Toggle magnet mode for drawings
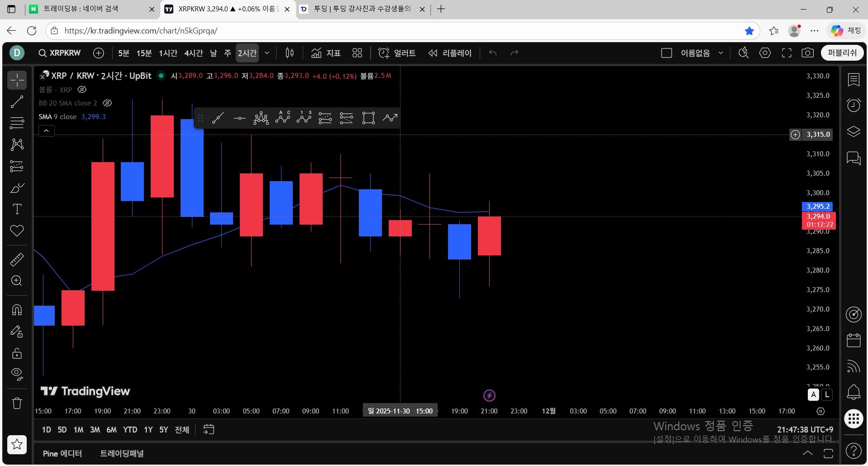Viewport: 868px width, 466px height. 17,310
